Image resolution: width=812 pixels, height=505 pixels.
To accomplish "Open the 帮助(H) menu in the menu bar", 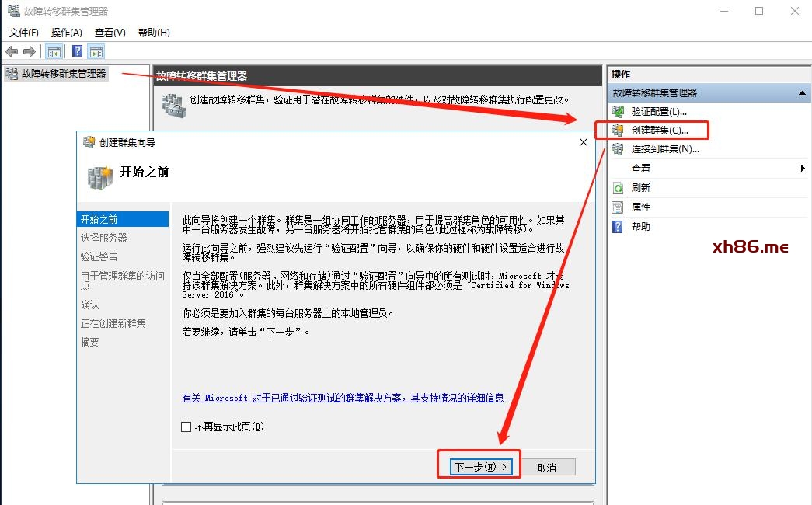I will click(154, 32).
